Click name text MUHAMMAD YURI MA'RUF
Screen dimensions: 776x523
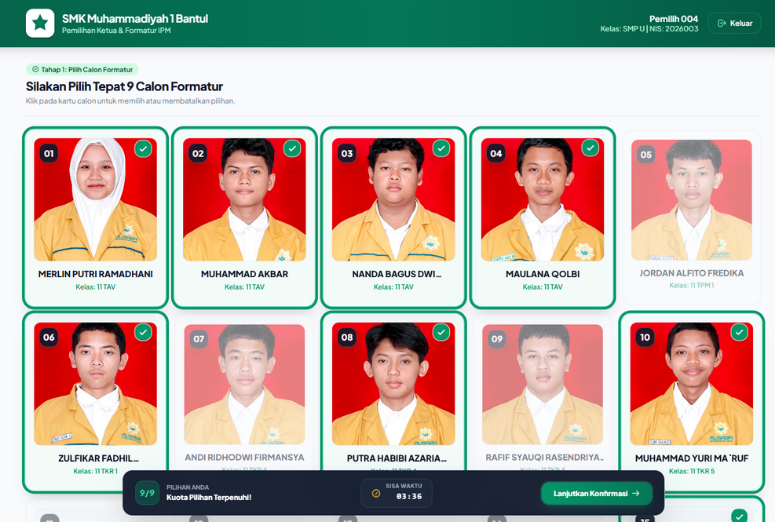coord(691,459)
